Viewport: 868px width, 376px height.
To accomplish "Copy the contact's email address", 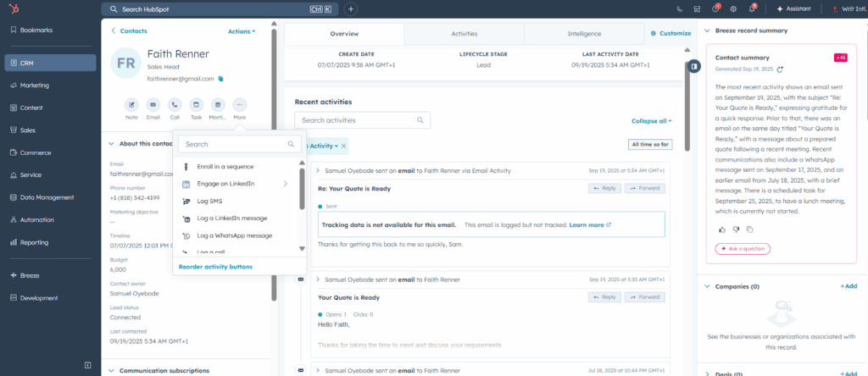I will [221, 78].
